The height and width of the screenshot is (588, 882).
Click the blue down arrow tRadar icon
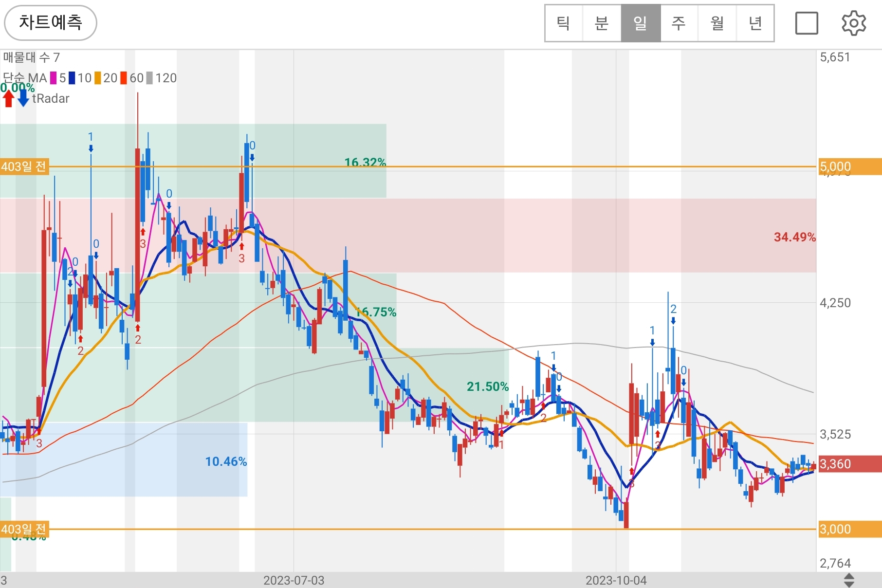23,98
